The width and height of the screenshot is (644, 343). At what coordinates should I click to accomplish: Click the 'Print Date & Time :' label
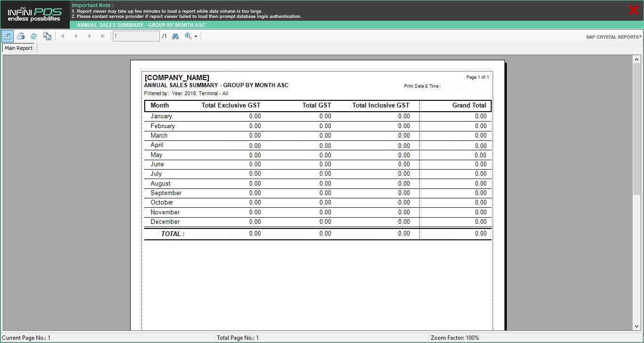(x=422, y=86)
